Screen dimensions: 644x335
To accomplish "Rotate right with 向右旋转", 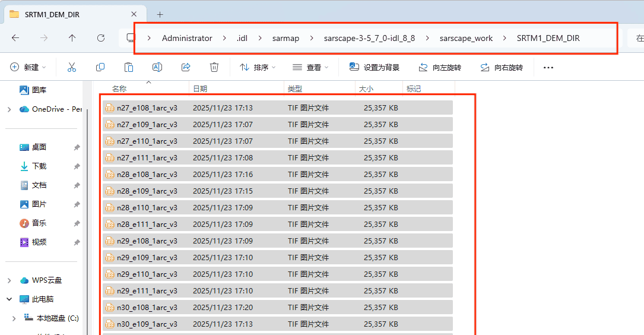I will 502,67.
